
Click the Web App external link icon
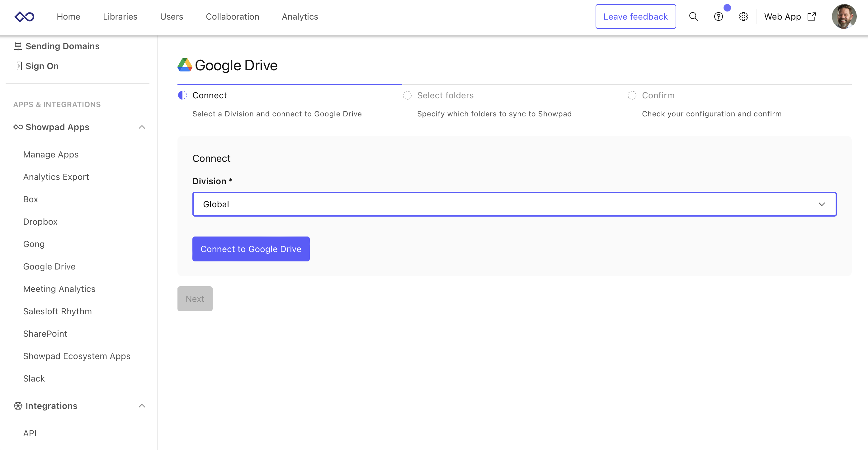tap(811, 16)
